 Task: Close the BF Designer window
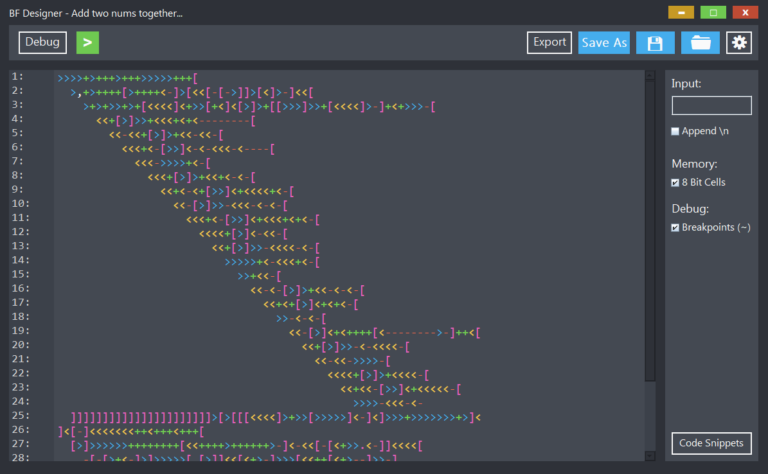pyautogui.click(x=745, y=12)
